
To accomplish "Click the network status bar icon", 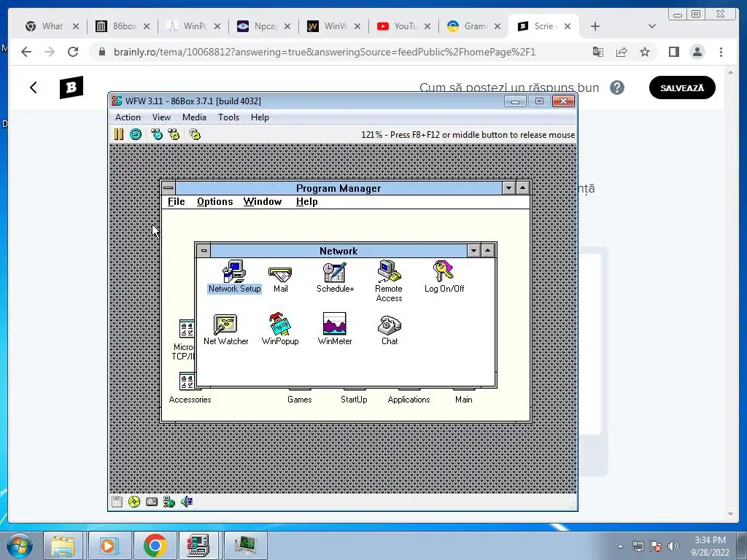I will click(x=169, y=502).
